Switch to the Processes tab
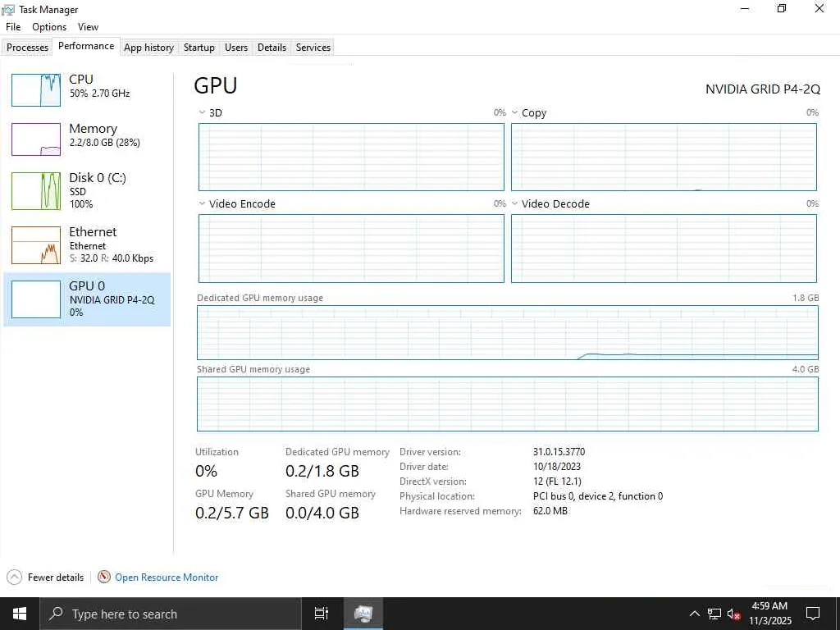The width and height of the screenshot is (840, 630). 27,47
